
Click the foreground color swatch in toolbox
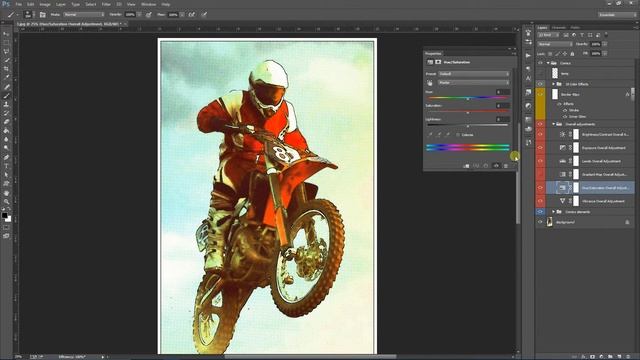coord(4,215)
